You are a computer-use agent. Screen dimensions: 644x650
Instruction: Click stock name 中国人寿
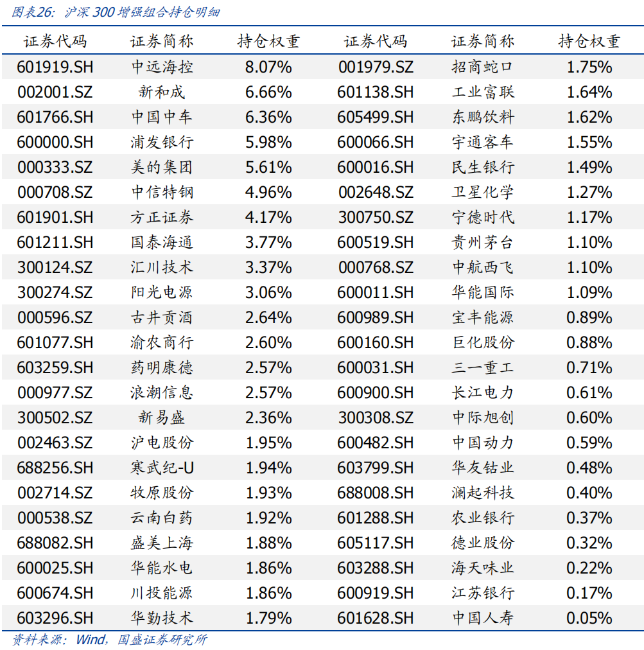(483, 618)
